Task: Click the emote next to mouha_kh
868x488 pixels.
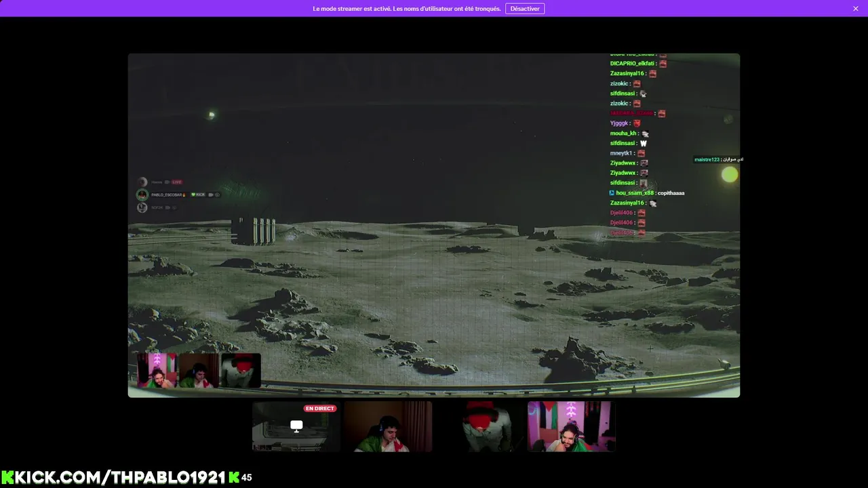Action: pos(646,134)
